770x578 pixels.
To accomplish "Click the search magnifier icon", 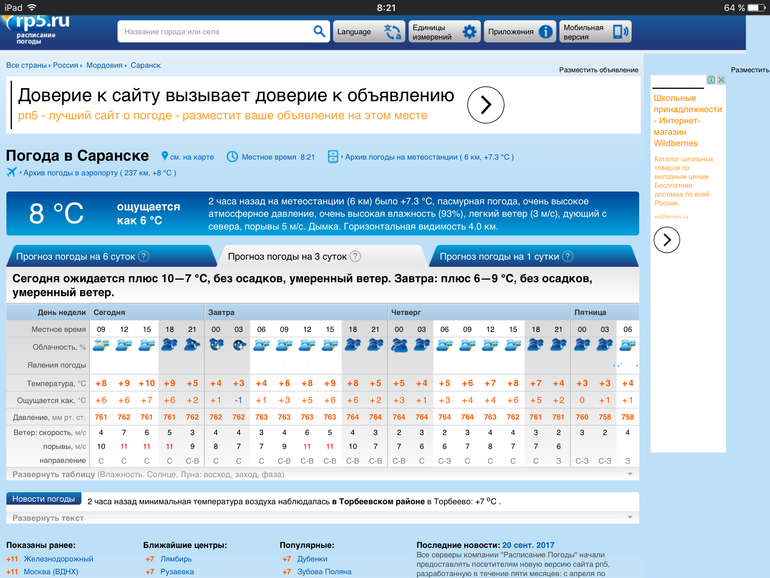I will tap(319, 32).
